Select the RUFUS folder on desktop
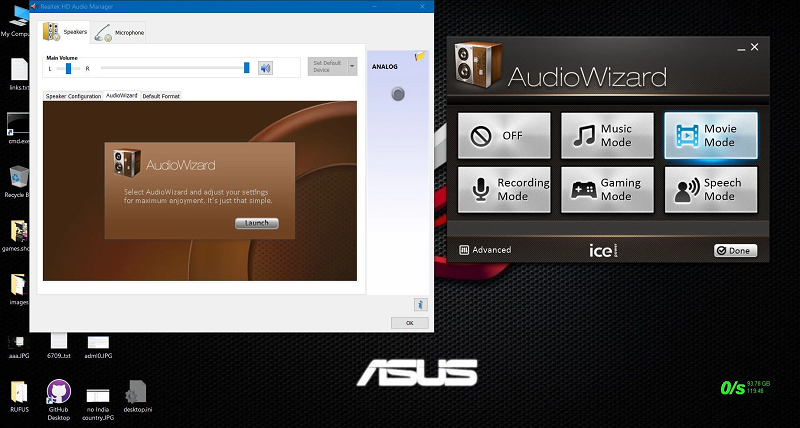The height and width of the screenshot is (428, 800). tap(19, 396)
